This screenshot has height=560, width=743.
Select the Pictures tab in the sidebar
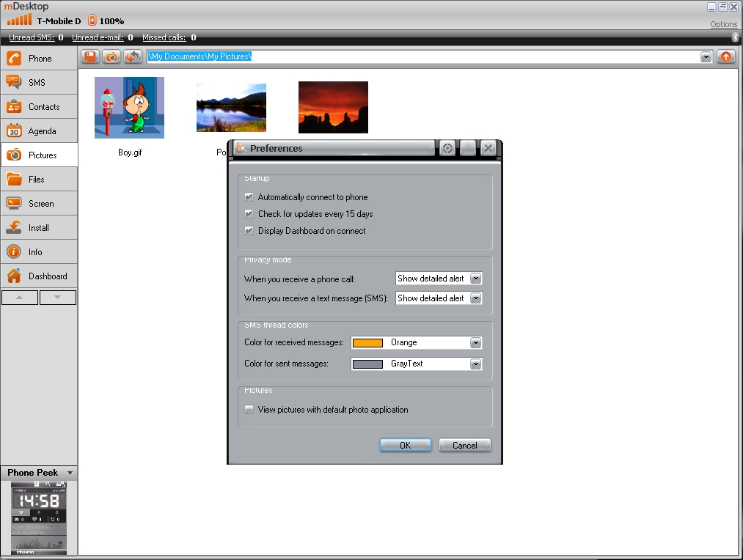click(x=39, y=155)
